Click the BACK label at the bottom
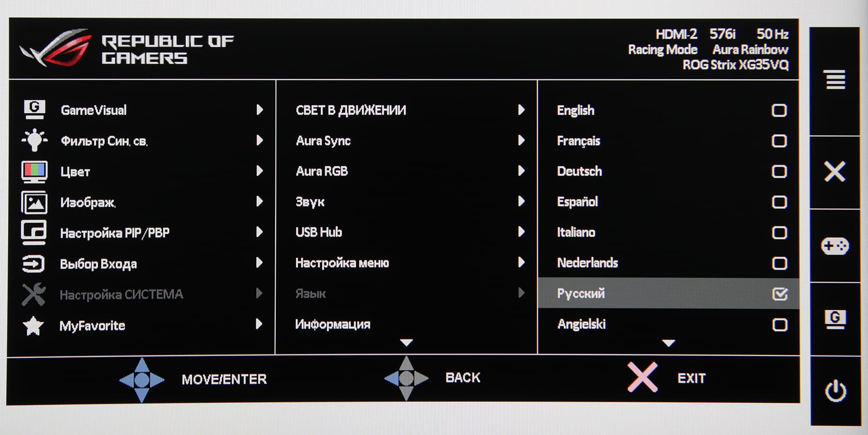The height and width of the screenshot is (435, 868). click(x=462, y=378)
